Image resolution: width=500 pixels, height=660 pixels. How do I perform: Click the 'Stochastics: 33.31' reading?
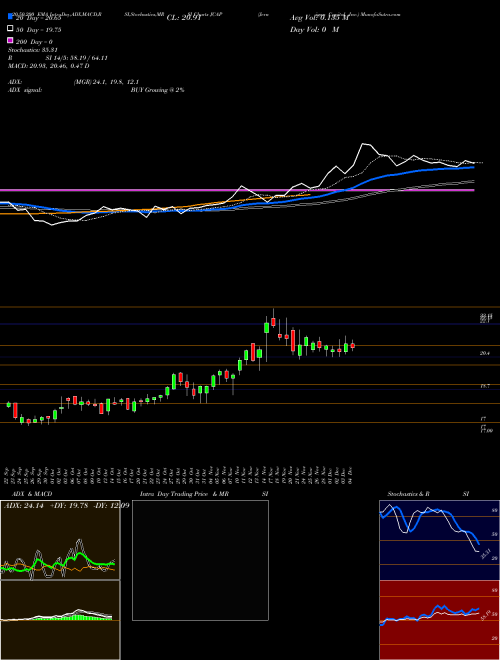(32, 50)
